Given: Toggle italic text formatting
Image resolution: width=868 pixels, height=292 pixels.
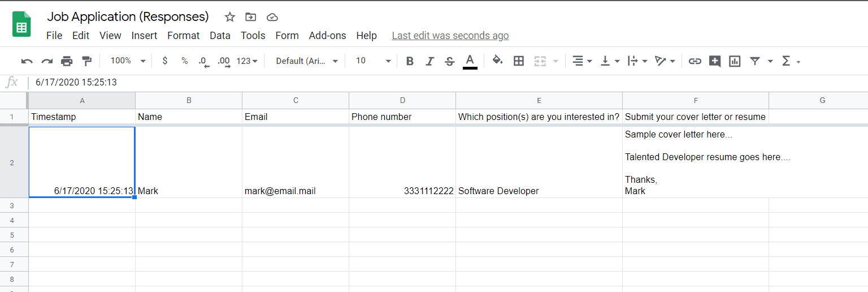Looking at the screenshot, I should [429, 61].
